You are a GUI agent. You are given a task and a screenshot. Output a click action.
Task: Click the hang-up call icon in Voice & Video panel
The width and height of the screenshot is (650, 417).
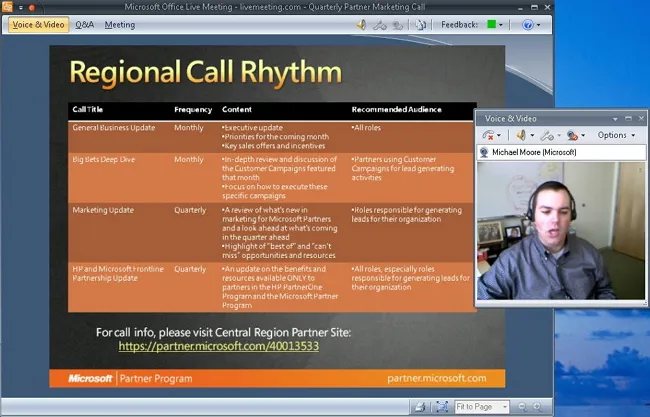pos(488,135)
